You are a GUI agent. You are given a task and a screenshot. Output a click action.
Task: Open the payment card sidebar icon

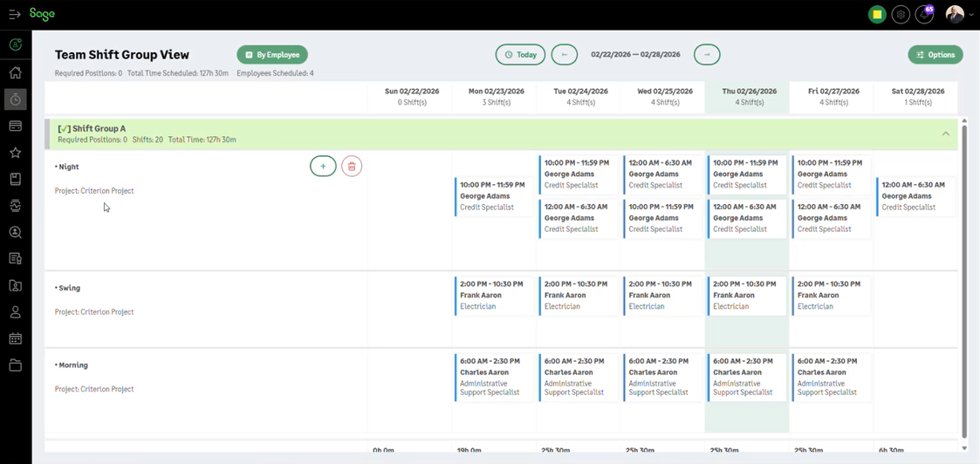pyautogui.click(x=16, y=126)
